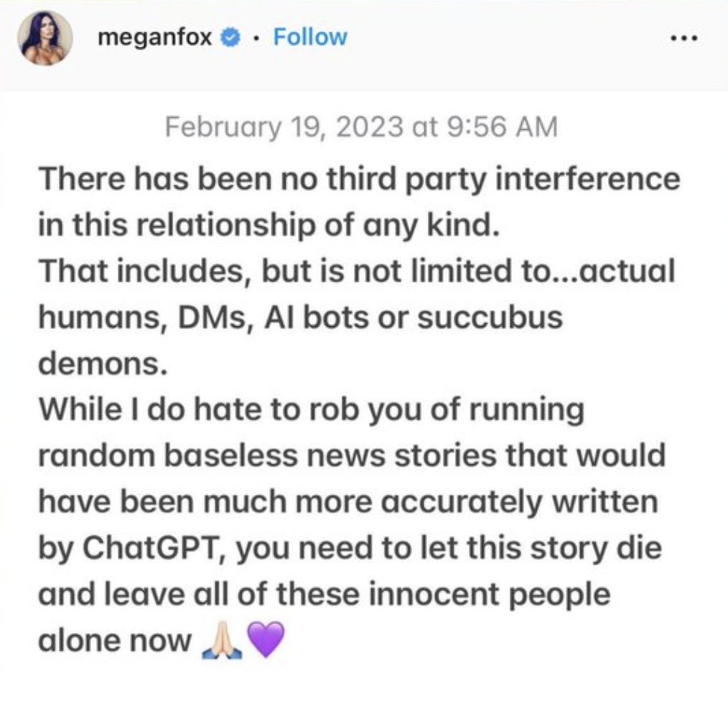Click the words "alone now"
The image size is (728, 704).
(114, 639)
